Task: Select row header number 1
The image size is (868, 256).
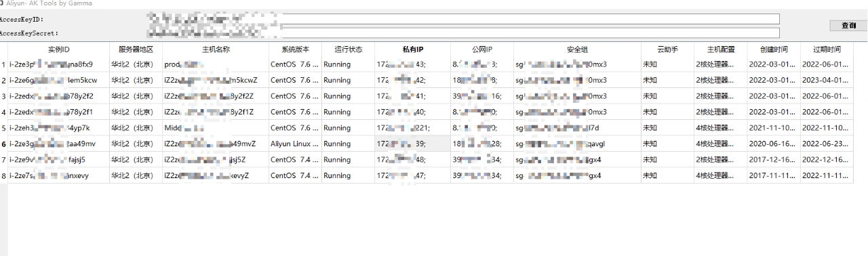Action: [4, 65]
